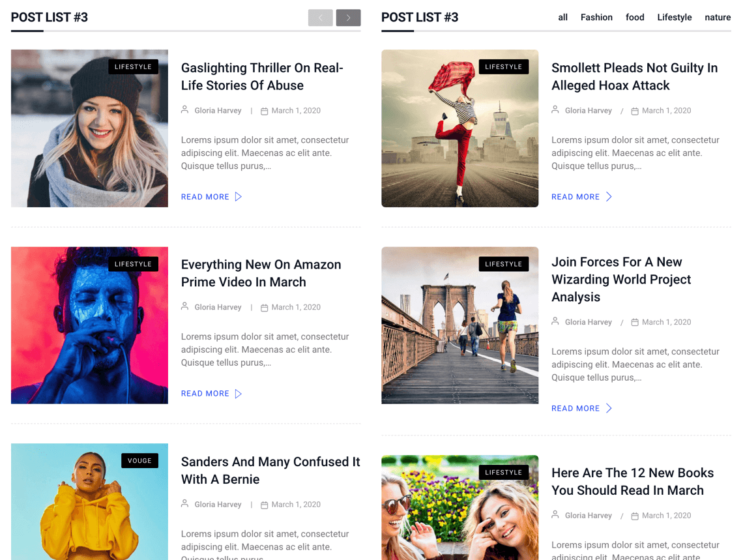Screen dimensions: 743x560
Task: Open the 'Join Forces For A New Wizarding World' article
Action: (620, 279)
